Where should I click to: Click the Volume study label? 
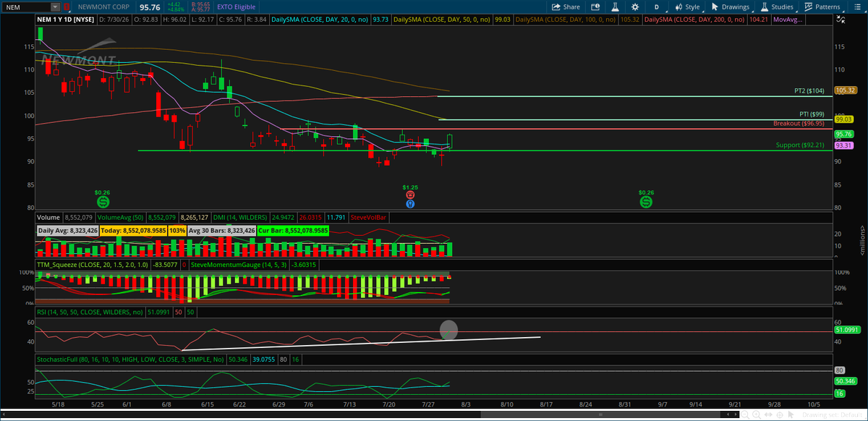[x=48, y=216]
